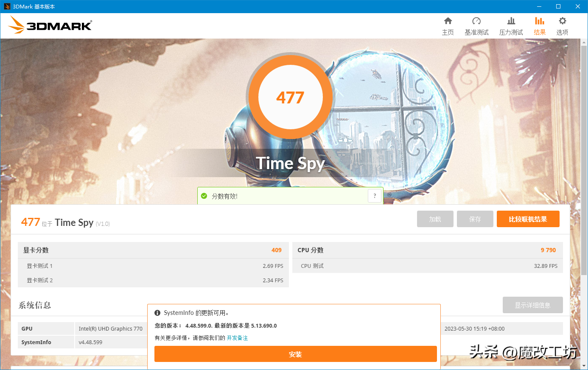Click the green valid-score checkmark icon
The width and height of the screenshot is (588, 370).
tap(204, 196)
